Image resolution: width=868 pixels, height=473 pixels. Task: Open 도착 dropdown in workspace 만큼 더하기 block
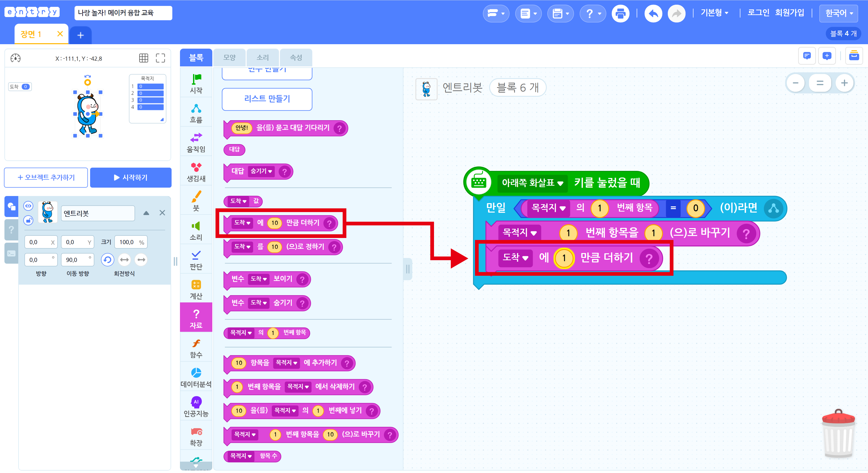coord(515,258)
